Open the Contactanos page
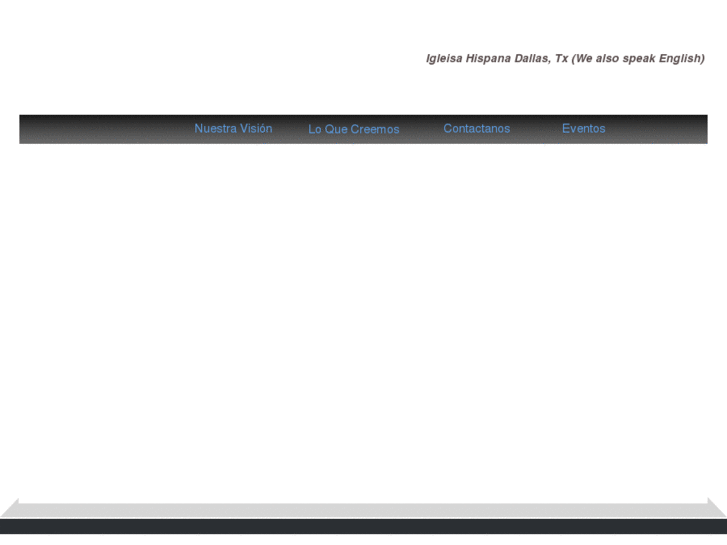 pyautogui.click(x=477, y=128)
